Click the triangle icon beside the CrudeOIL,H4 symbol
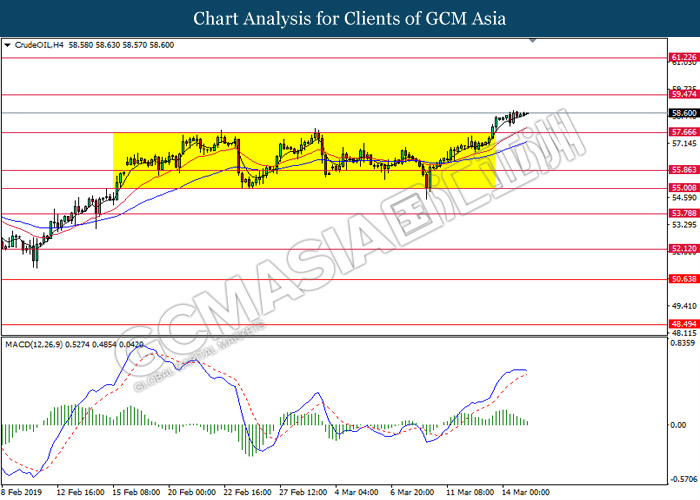Image resolution: width=700 pixels, height=500 pixels. [x=8, y=45]
